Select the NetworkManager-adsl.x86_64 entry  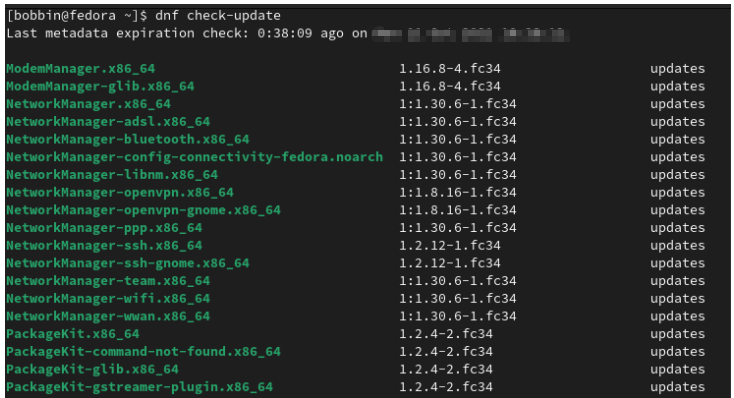108,122
